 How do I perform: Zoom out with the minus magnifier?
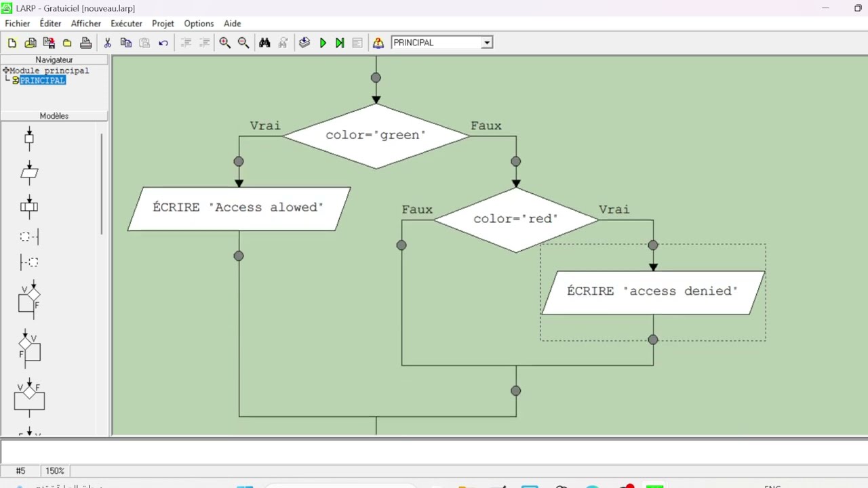[x=243, y=43]
